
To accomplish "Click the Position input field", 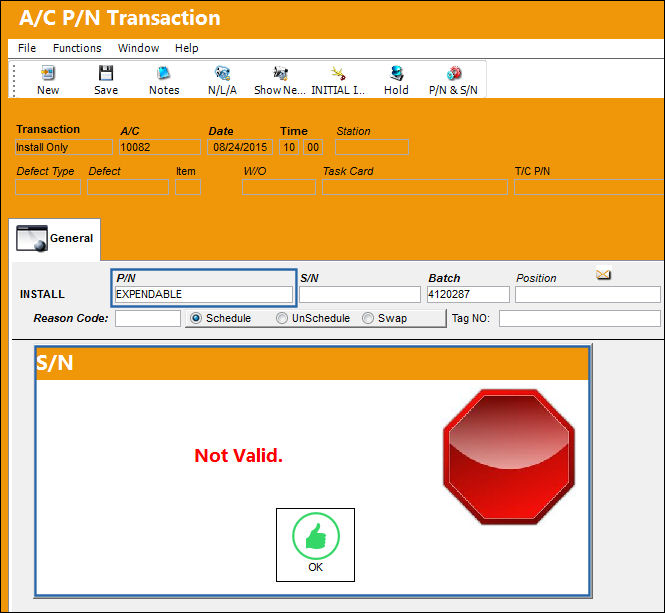I will click(x=588, y=294).
